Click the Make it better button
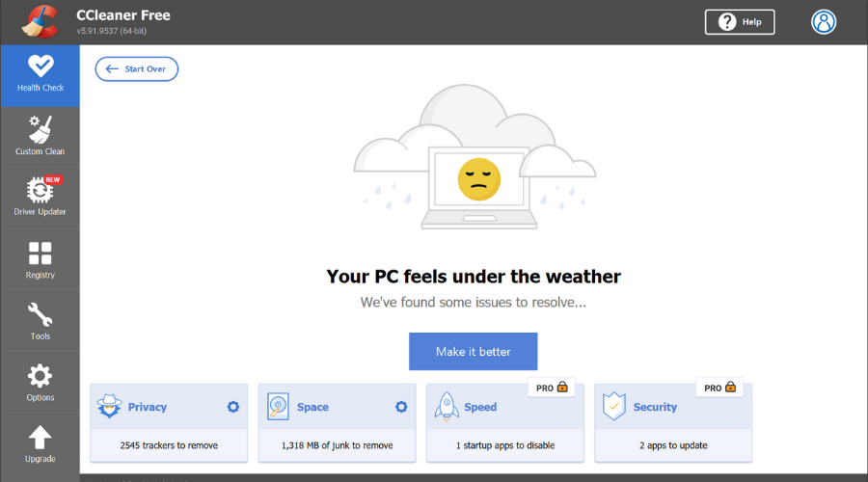The height and width of the screenshot is (482, 868). coord(474,352)
